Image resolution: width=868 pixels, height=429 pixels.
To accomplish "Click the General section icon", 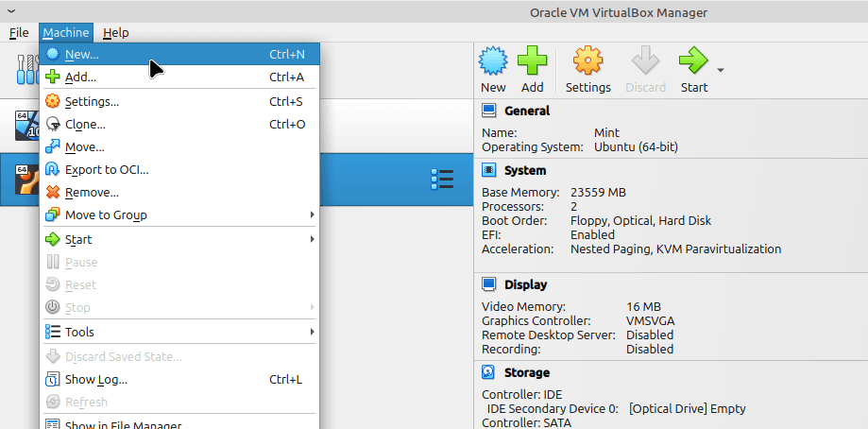I will (489, 111).
